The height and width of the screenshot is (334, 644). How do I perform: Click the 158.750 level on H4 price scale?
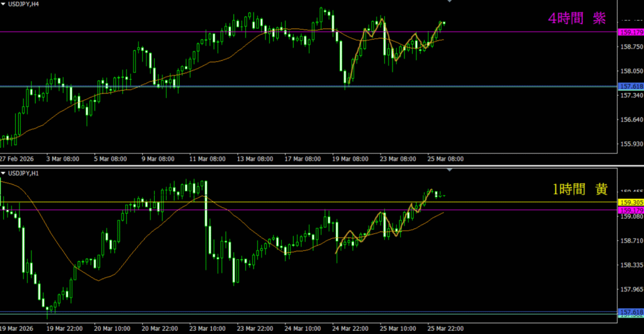(631, 47)
